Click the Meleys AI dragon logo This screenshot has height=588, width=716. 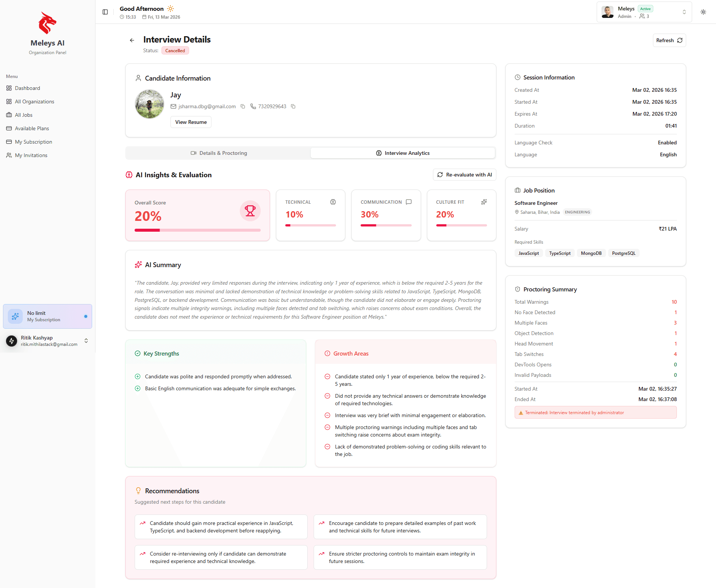47,23
